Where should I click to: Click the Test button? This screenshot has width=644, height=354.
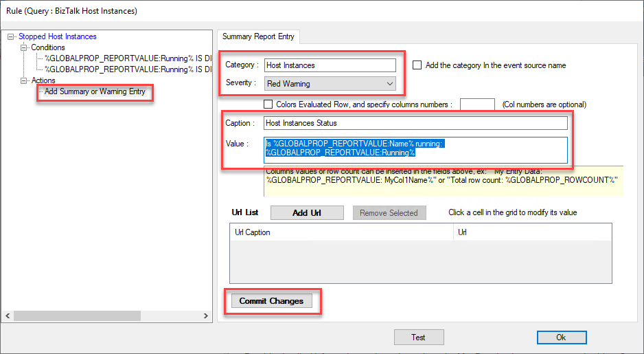tap(418, 338)
